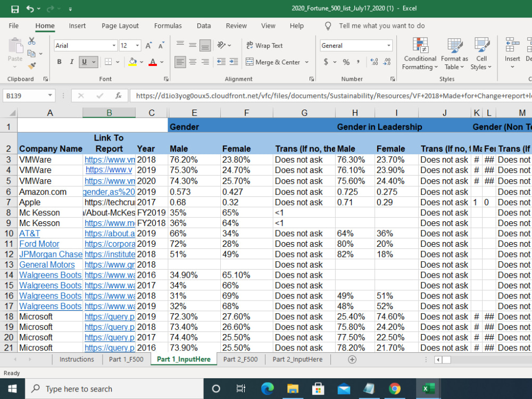The image size is (532, 399).
Task: Increase font size with the big A
Action: coord(148,45)
